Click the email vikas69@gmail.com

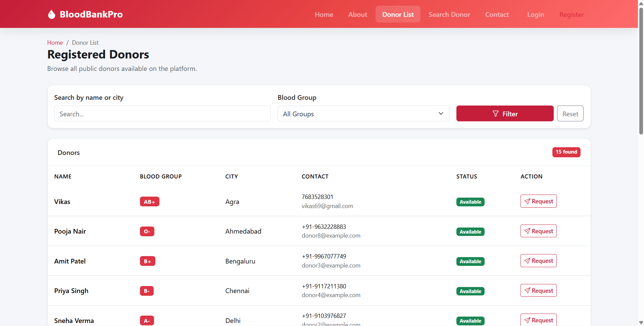[327, 206]
